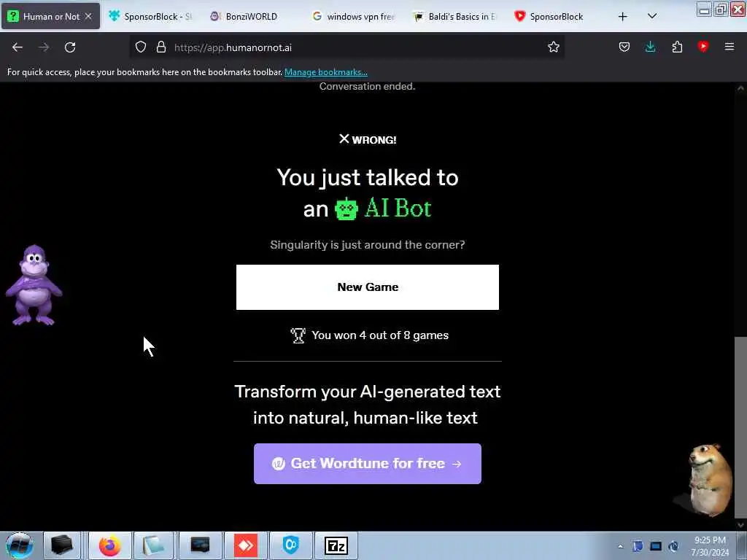Open the dark monitor taskbar icon
The image size is (747, 560).
pyautogui.click(x=200, y=545)
